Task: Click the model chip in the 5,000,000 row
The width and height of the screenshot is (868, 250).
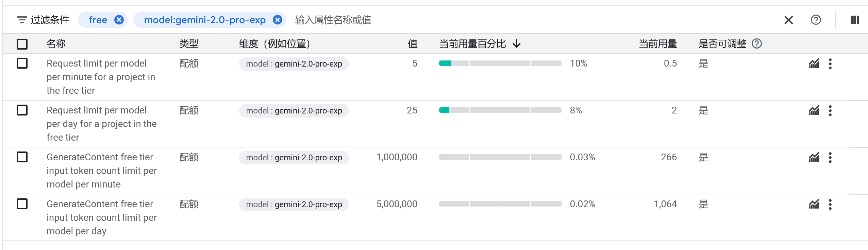Action: (294, 204)
